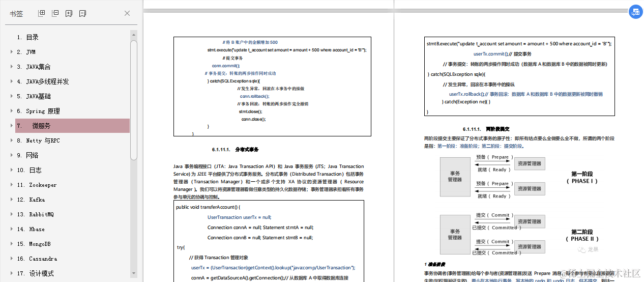644x282 pixels.
Task: Click the bookmark panel scrollbar thumb
Action: pyautogui.click(x=134, y=100)
